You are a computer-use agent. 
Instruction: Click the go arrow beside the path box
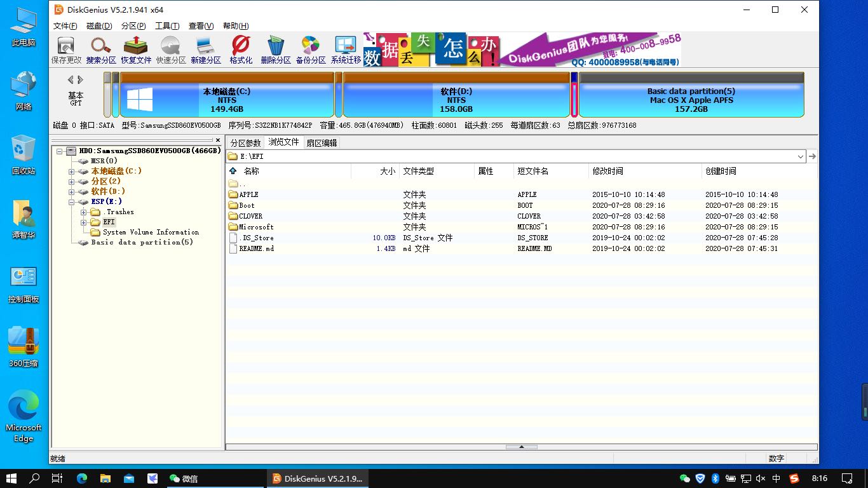coord(812,156)
